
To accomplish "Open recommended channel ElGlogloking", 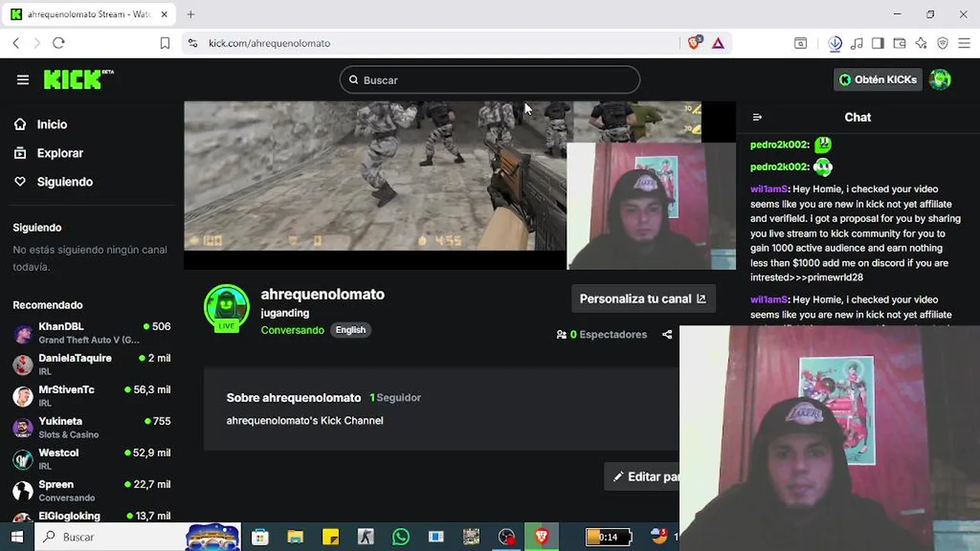I will 92,517.
